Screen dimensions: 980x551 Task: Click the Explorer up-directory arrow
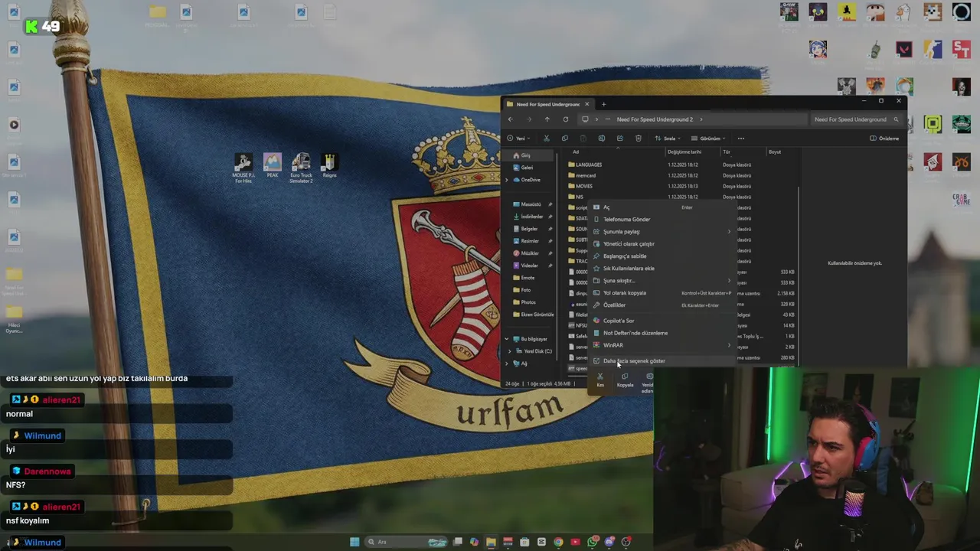click(x=547, y=119)
